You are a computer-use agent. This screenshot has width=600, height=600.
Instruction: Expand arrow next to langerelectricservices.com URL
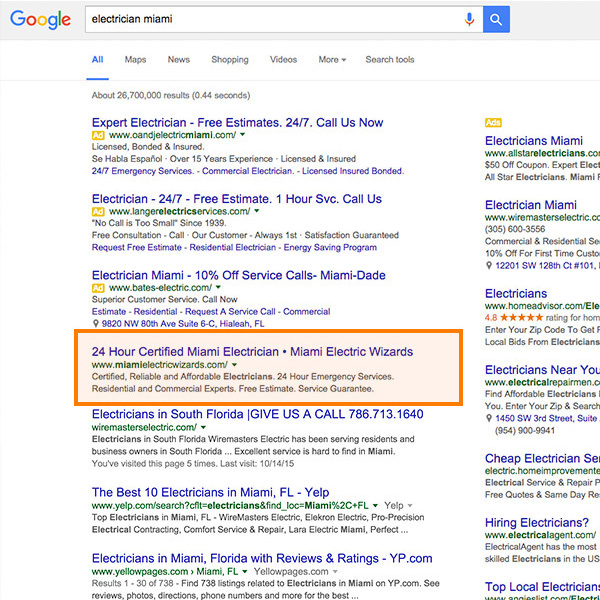coord(257,211)
